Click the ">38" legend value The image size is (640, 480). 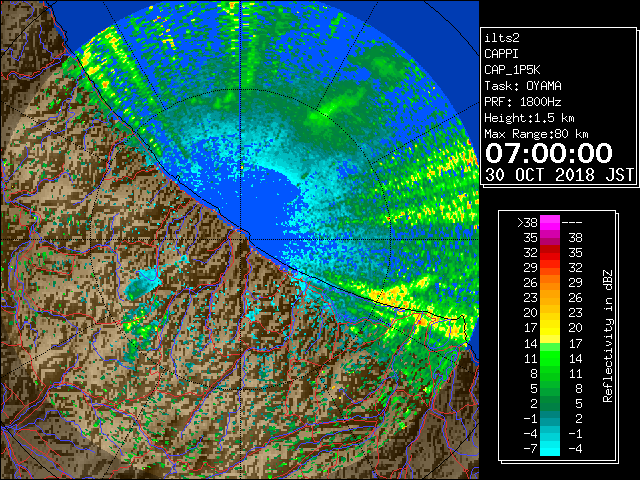click(x=528, y=222)
